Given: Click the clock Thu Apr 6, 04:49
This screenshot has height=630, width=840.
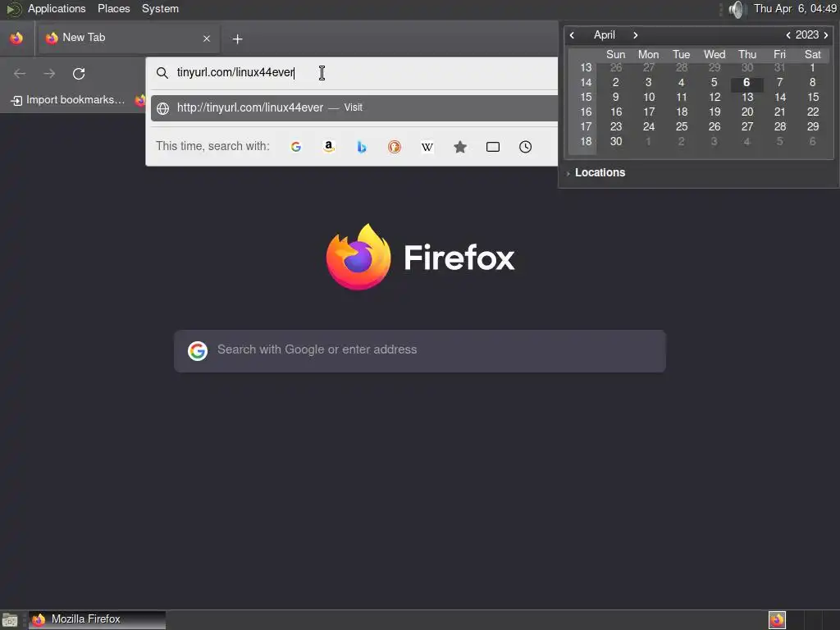Looking at the screenshot, I should [x=795, y=8].
